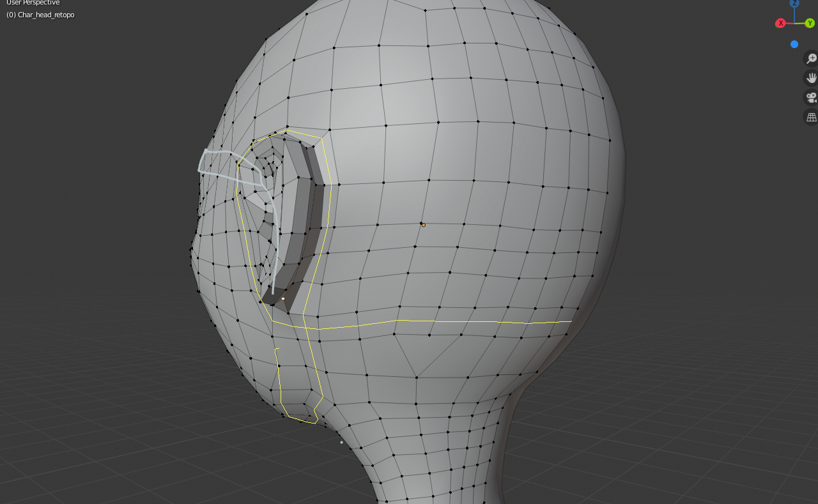Click the white vertex near the ear mesh
818x504 pixels.
click(282, 298)
